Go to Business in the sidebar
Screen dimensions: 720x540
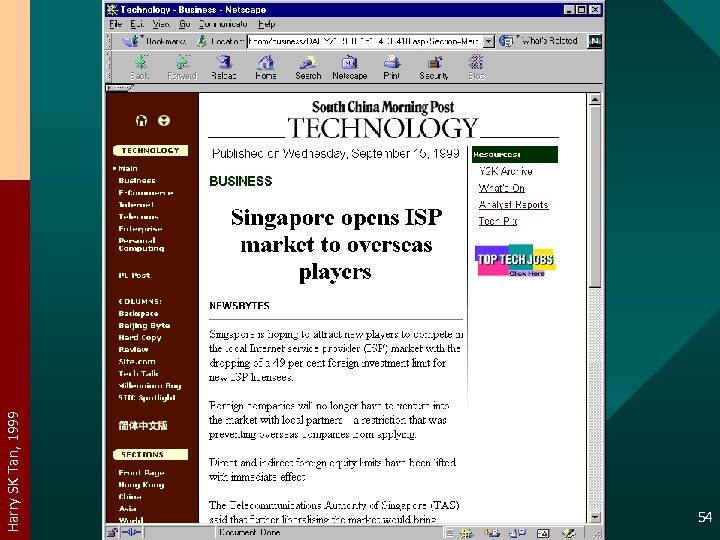tap(137, 180)
